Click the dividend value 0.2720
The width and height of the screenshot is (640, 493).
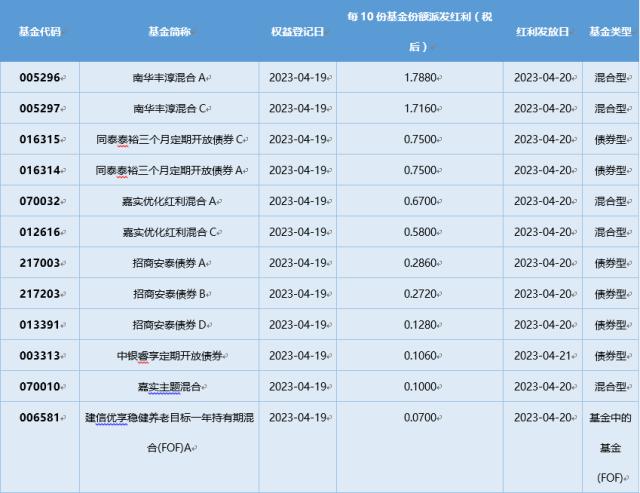point(420,294)
